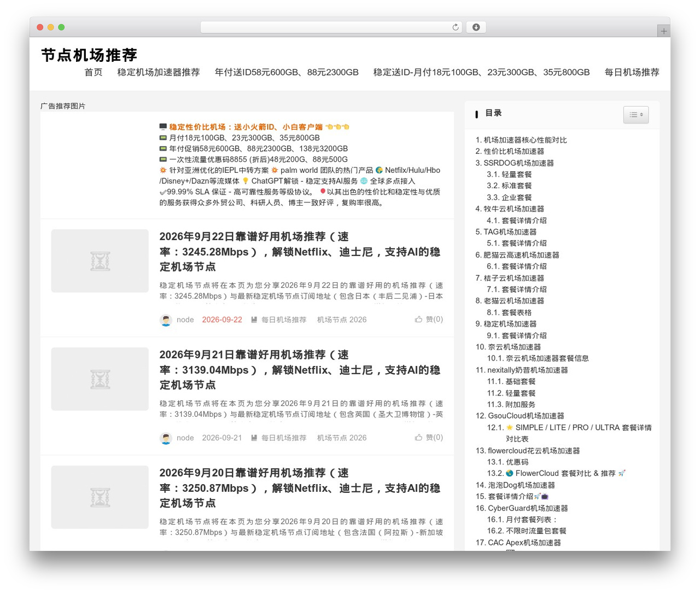Image resolution: width=700 pixels, height=593 pixels.
Task: Jump to 10.1. 奈云机场加速器套餐信息 in contents
Action: [x=538, y=358]
